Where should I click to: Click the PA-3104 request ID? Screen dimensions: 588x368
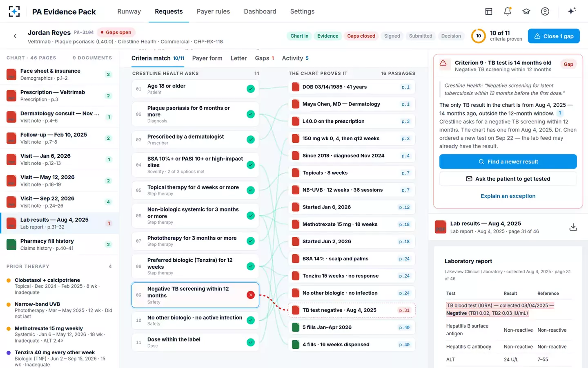[84, 32]
